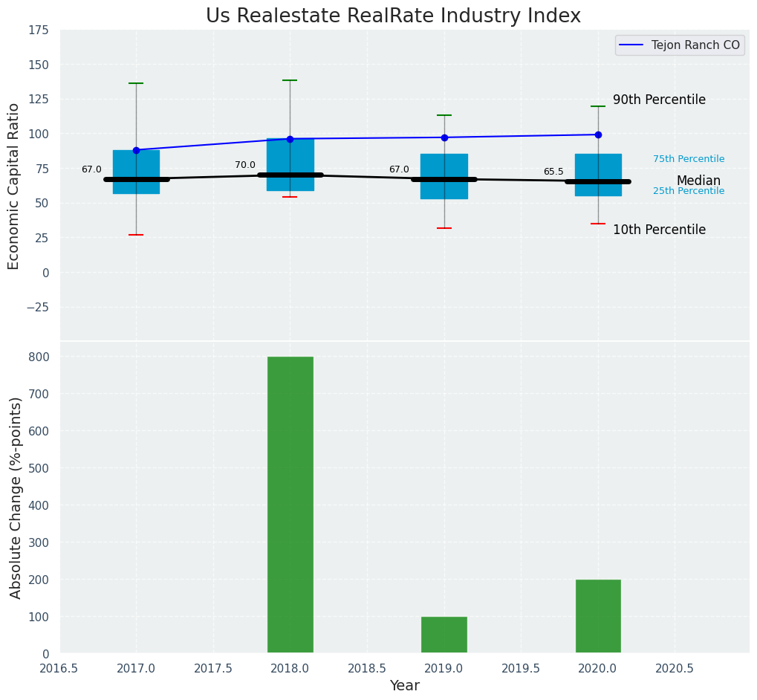Click the Economic Capital Ratio axis label
Viewport: 757px width, 700px height.
tap(14, 186)
